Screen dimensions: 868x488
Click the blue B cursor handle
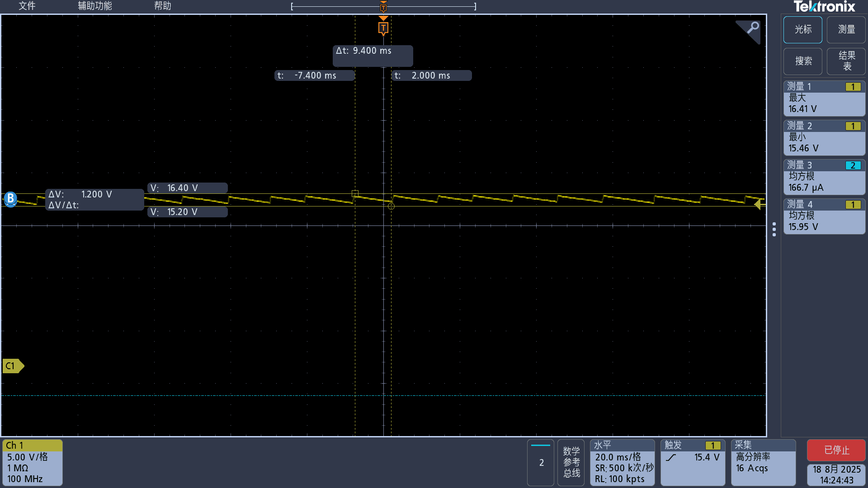[10, 198]
